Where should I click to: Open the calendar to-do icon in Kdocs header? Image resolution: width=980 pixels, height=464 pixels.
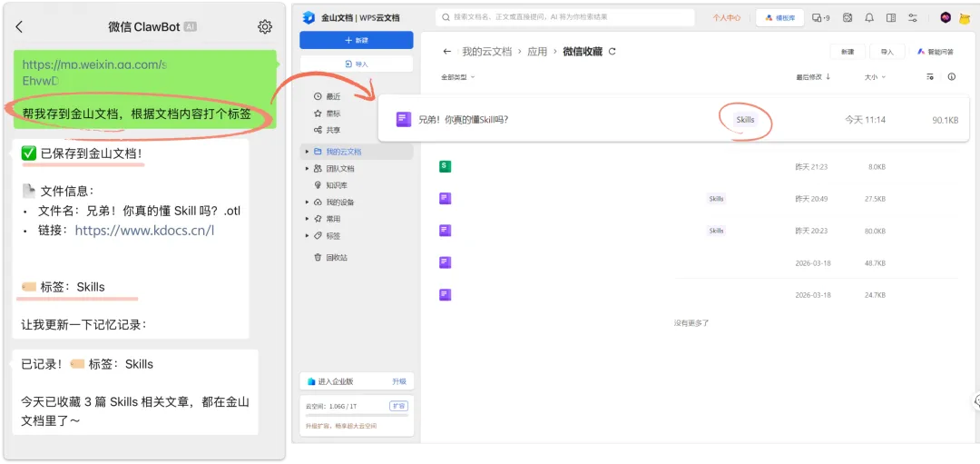pos(848,17)
